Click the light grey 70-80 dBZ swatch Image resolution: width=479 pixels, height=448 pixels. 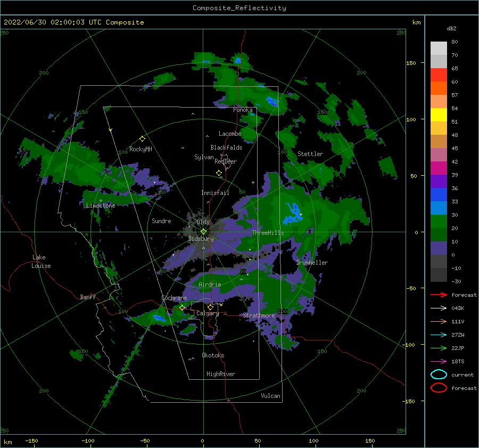point(439,48)
